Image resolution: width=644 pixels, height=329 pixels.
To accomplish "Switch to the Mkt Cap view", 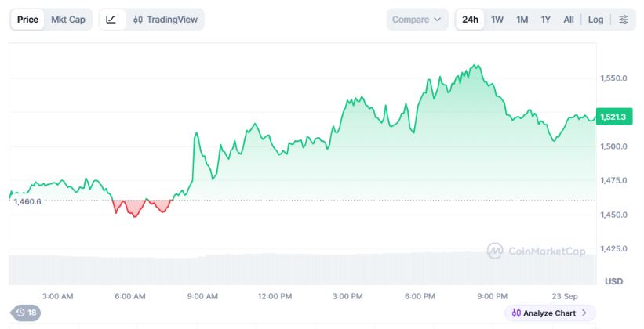I will [68, 20].
